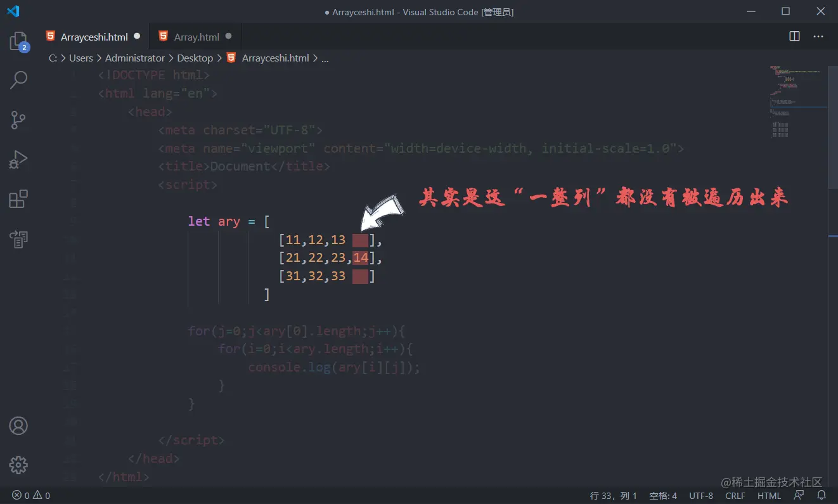Click the console.log(ary[i][j]) line
This screenshot has height=504, width=838.
tap(334, 367)
